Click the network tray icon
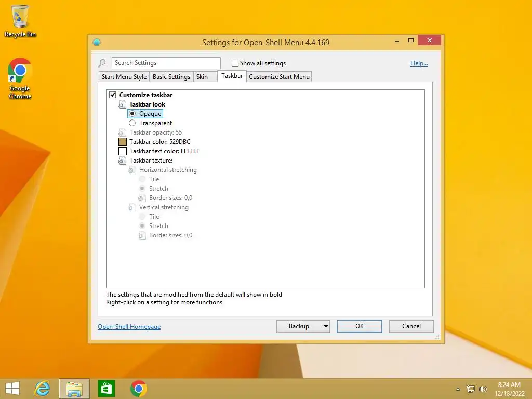 pos(470,389)
